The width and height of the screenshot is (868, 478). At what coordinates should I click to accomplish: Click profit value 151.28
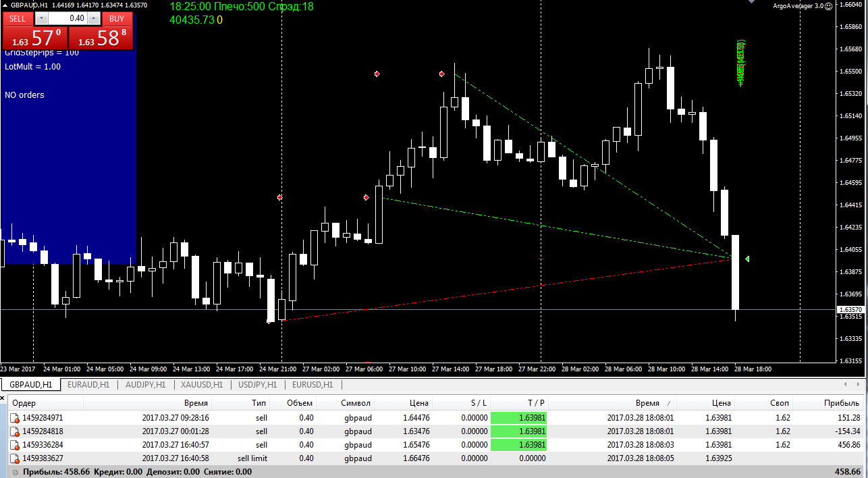pyautogui.click(x=848, y=418)
